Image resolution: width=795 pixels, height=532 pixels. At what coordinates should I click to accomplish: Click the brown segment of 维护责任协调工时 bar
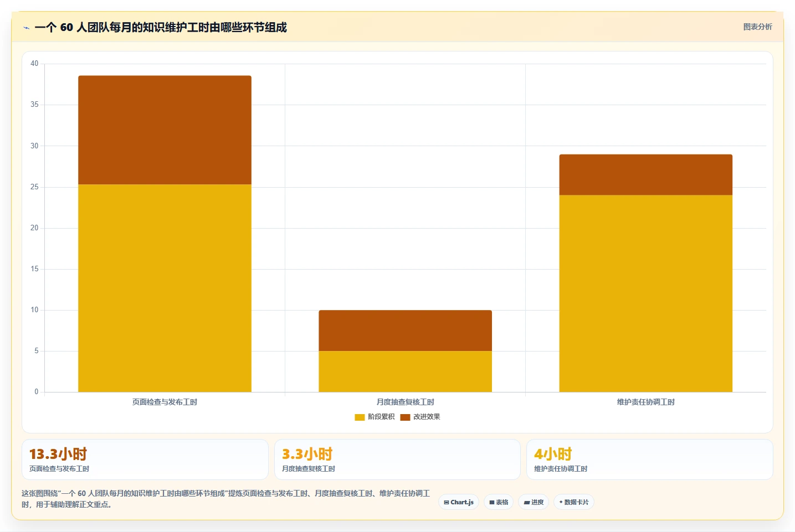645,175
